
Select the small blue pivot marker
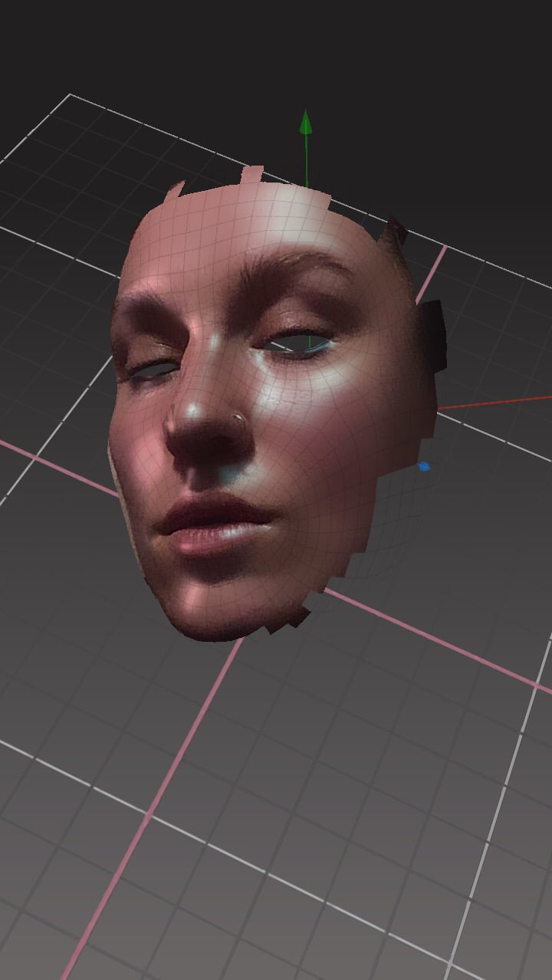click(424, 466)
